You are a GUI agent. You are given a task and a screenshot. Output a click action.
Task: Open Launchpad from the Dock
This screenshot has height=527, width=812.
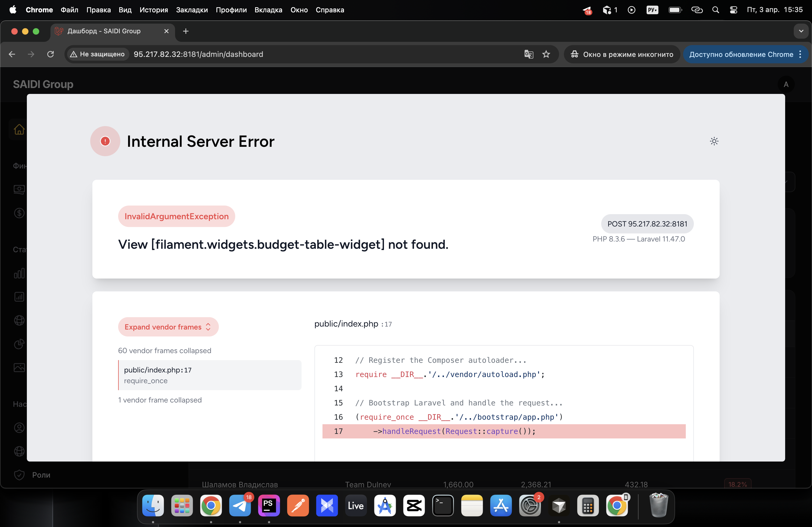coord(182,506)
